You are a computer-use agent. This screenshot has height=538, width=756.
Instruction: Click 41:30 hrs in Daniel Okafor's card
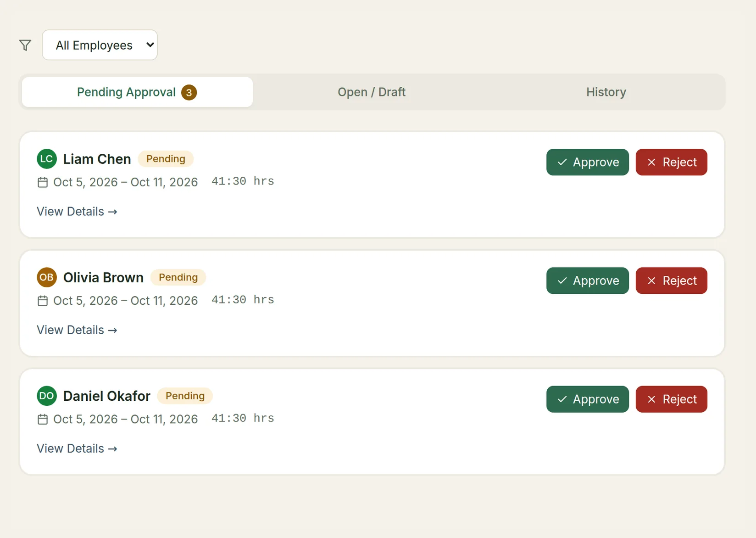pos(243,418)
